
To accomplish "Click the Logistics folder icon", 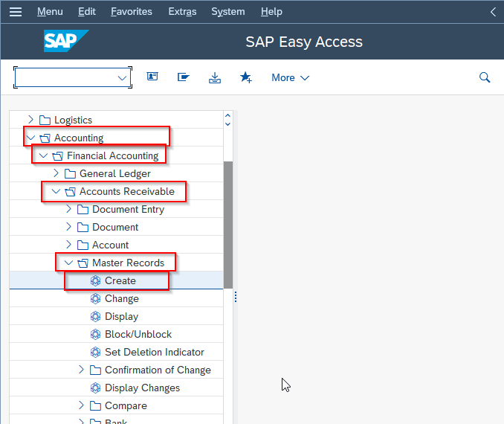I will 45,120.
